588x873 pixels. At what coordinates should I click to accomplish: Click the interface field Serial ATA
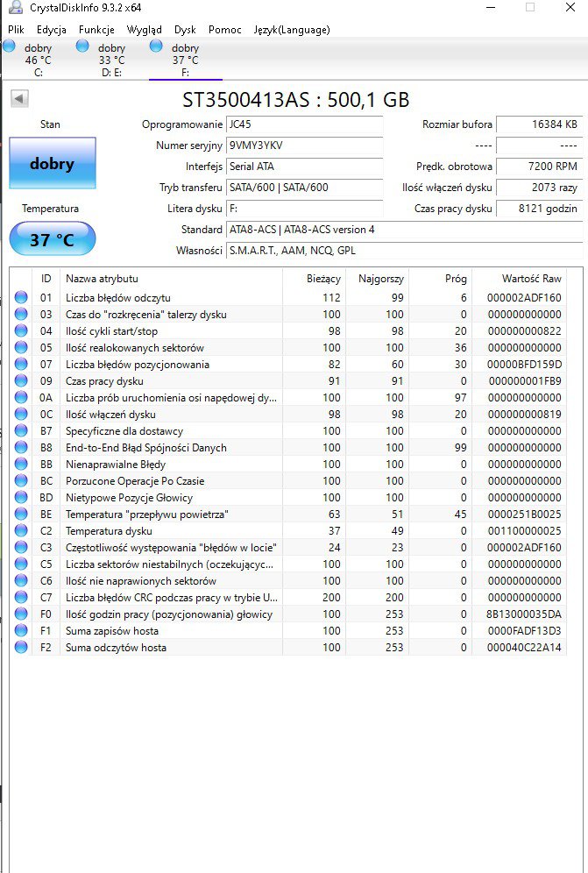pyautogui.click(x=305, y=167)
